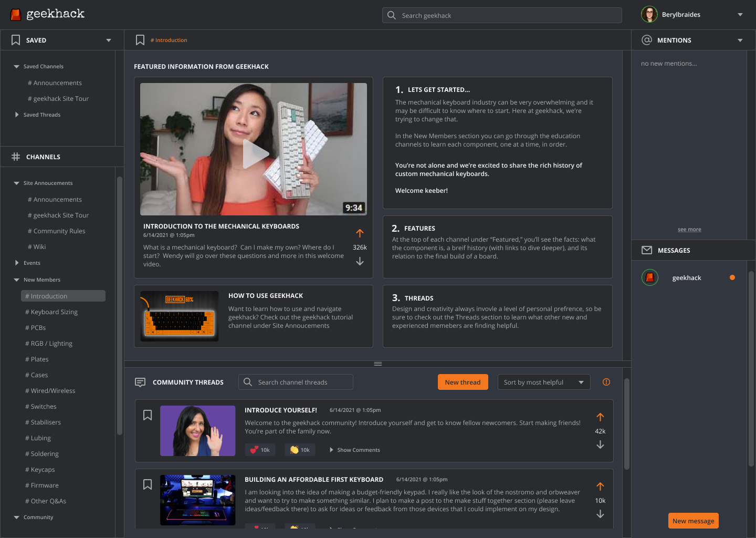Collapse the Saved panel dropdown arrow
This screenshot has width=756, height=538.
click(109, 40)
